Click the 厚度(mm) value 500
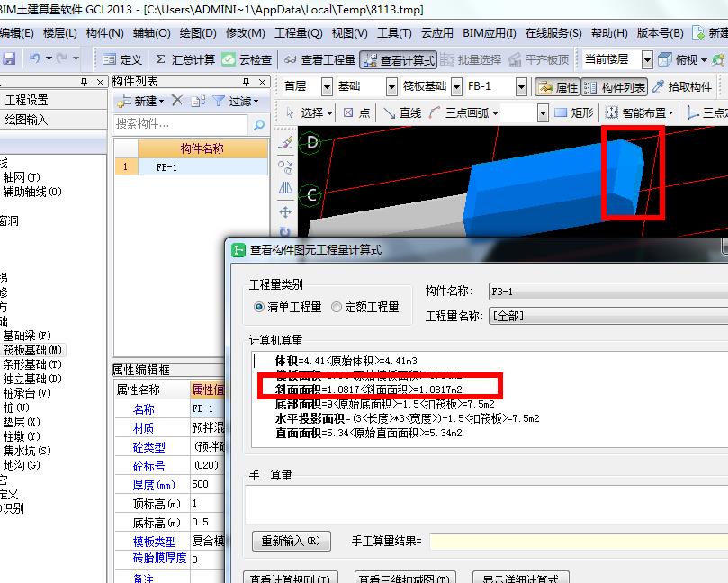This screenshot has width=728, height=583. (x=208, y=484)
